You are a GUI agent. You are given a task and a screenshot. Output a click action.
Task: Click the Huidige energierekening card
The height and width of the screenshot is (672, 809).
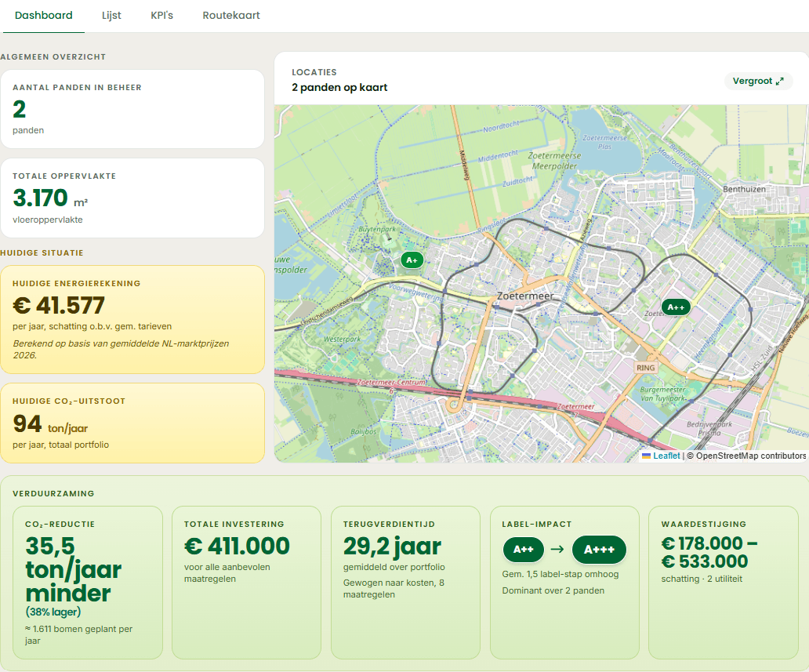click(x=132, y=319)
